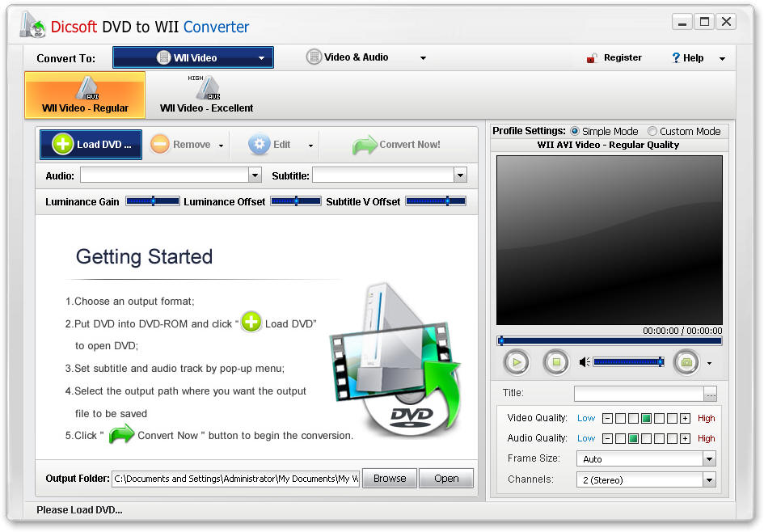Open the Audio track dropdown
The image size is (764, 532).
[255, 175]
